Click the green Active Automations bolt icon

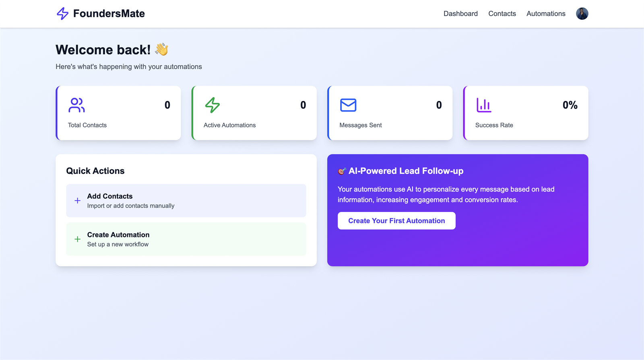click(x=212, y=105)
